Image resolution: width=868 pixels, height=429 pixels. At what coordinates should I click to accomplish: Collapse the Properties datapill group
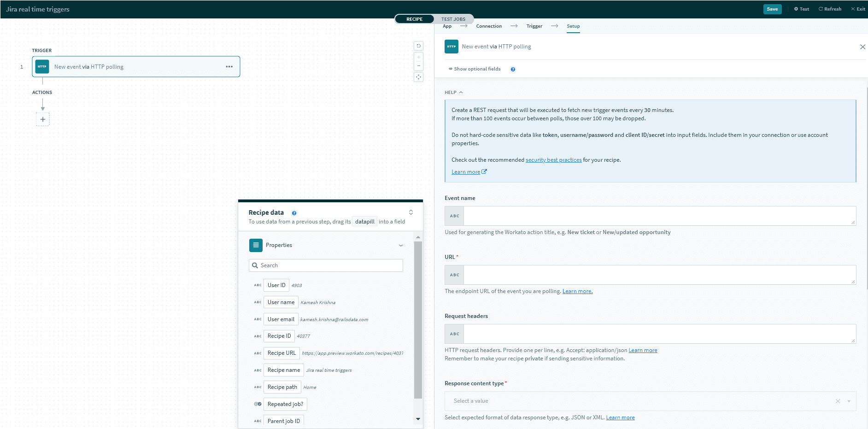[x=400, y=246]
